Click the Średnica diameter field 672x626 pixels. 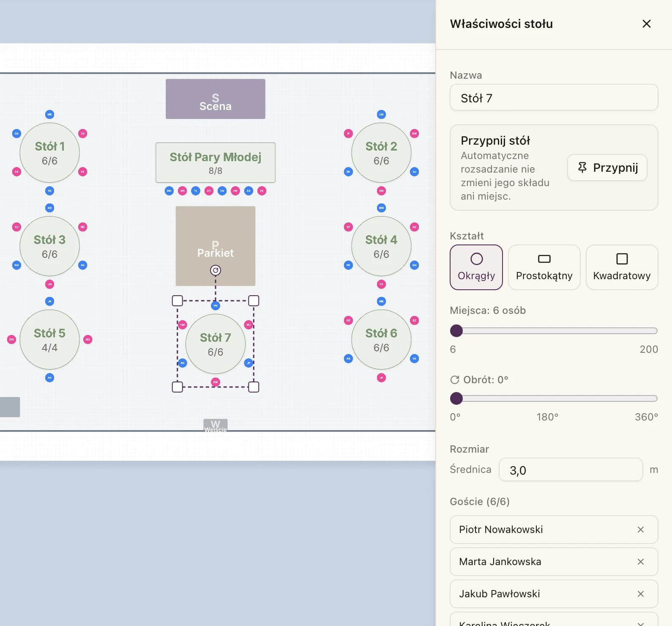(571, 470)
